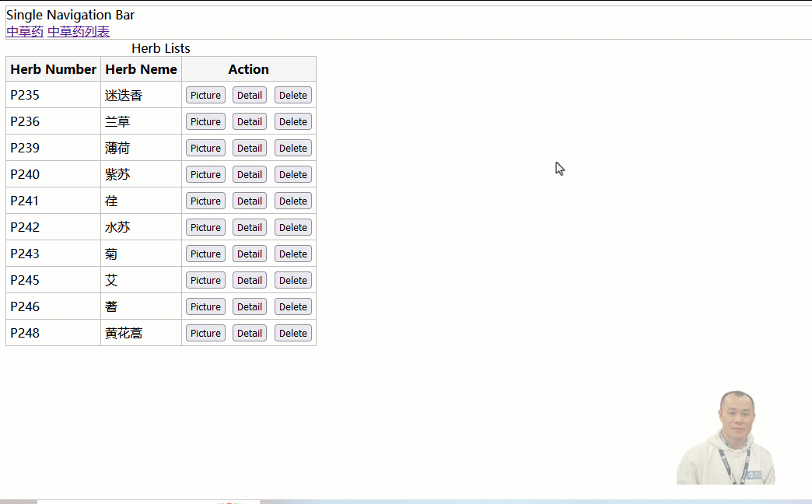
Task: Click Detail button for herb P235
Action: [x=250, y=96]
